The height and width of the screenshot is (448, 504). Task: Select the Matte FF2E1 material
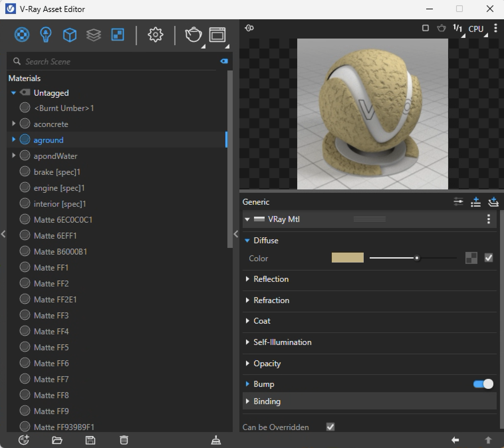[55, 300]
